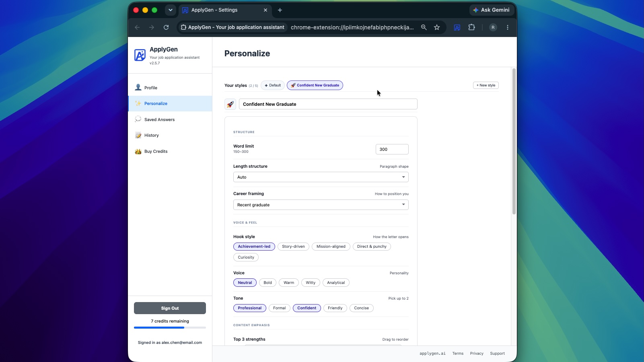
Task: Open the Chrome profile avatar R
Action: point(493,27)
